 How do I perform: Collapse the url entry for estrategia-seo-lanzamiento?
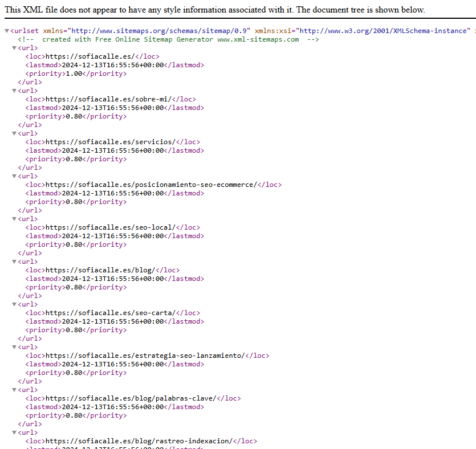point(14,347)
